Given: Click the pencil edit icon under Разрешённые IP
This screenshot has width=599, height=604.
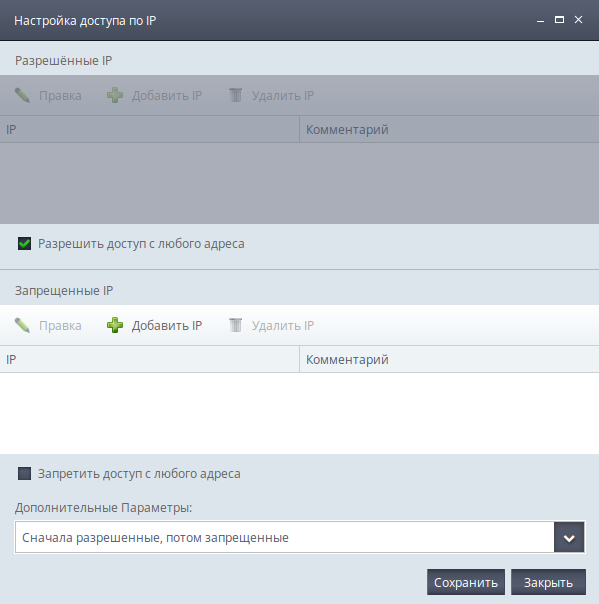Looking at the screenshot, I should (x=22, y=95).
